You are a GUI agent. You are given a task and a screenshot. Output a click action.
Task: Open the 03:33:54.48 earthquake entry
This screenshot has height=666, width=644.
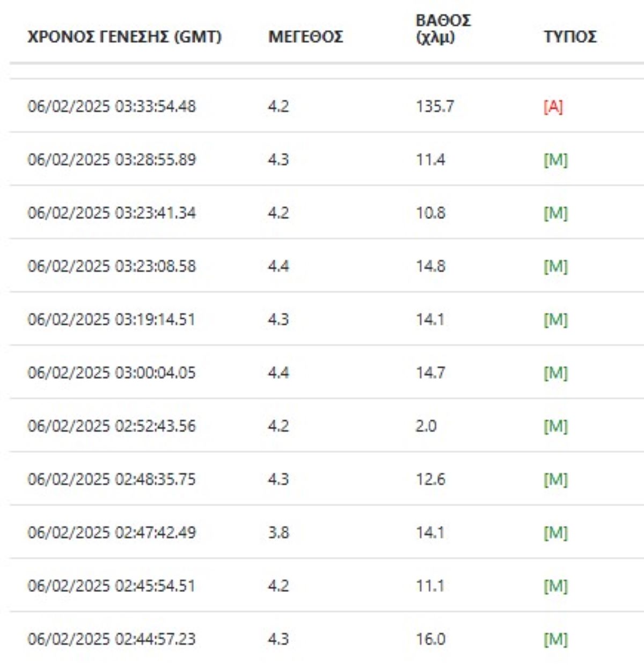click(x=112, y=106)
